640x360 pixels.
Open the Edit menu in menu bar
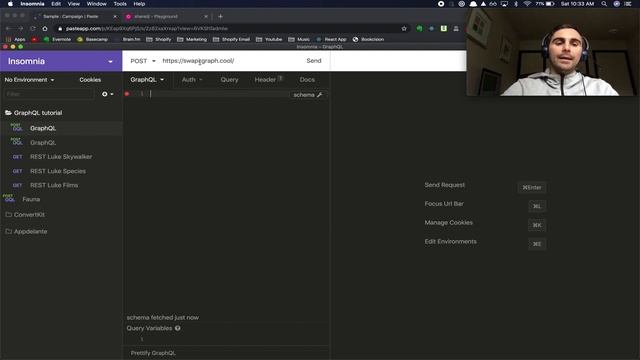tap(56, 4)
